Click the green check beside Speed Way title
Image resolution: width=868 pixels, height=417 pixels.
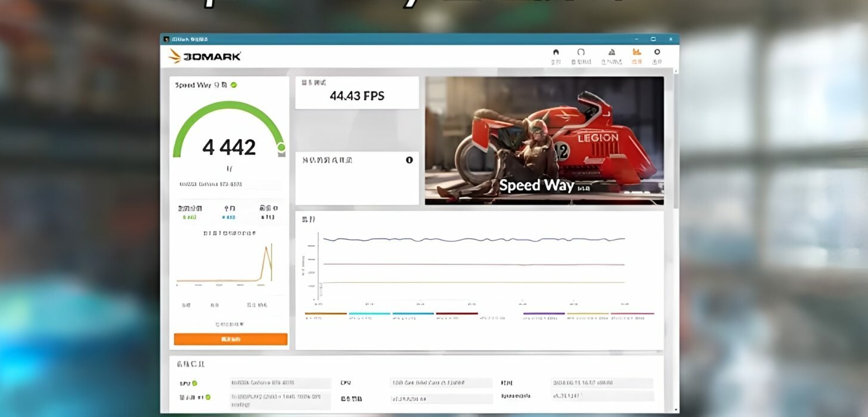[x=234, y=85]
